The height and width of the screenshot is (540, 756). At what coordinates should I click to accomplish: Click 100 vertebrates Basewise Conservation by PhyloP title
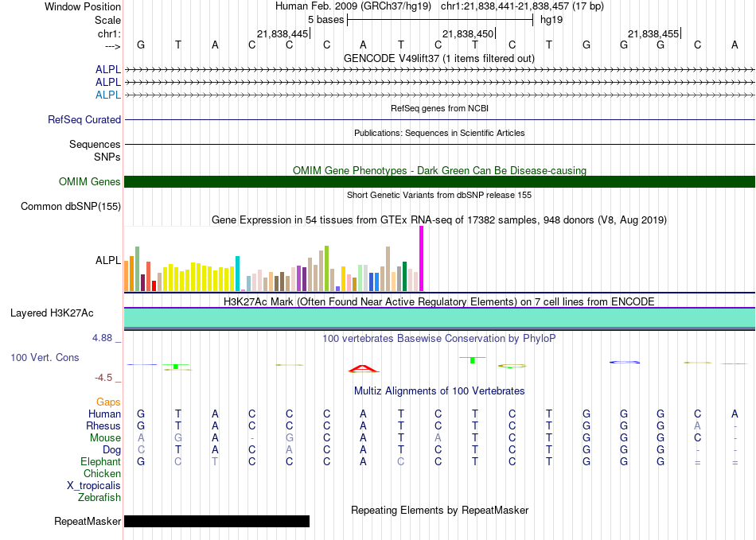tap(439, 339)
